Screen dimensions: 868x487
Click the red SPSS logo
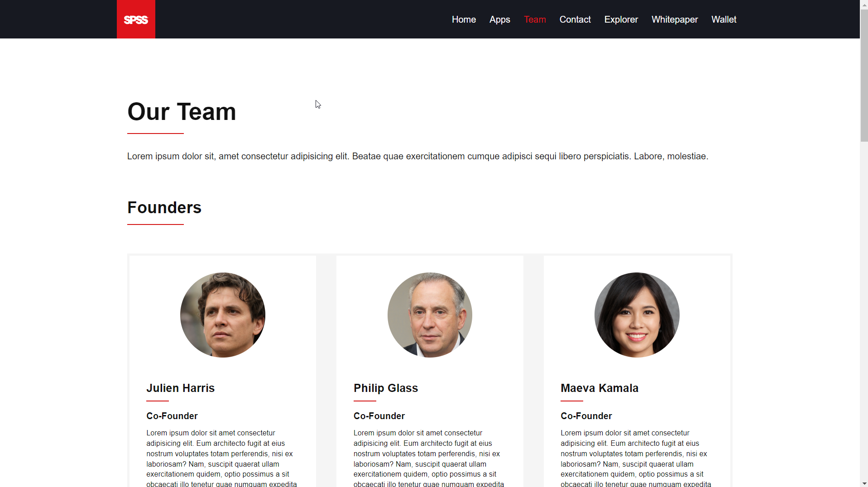point(136,19)
